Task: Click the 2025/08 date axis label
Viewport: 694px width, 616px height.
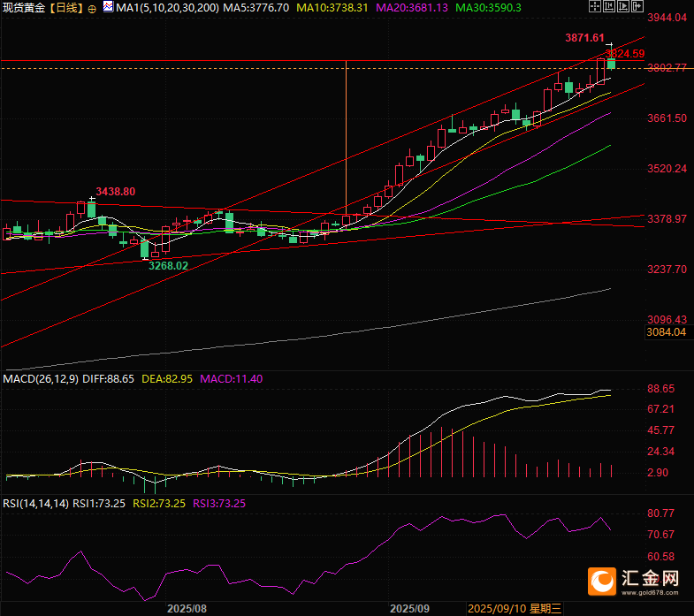Action: tap(187, 608)
